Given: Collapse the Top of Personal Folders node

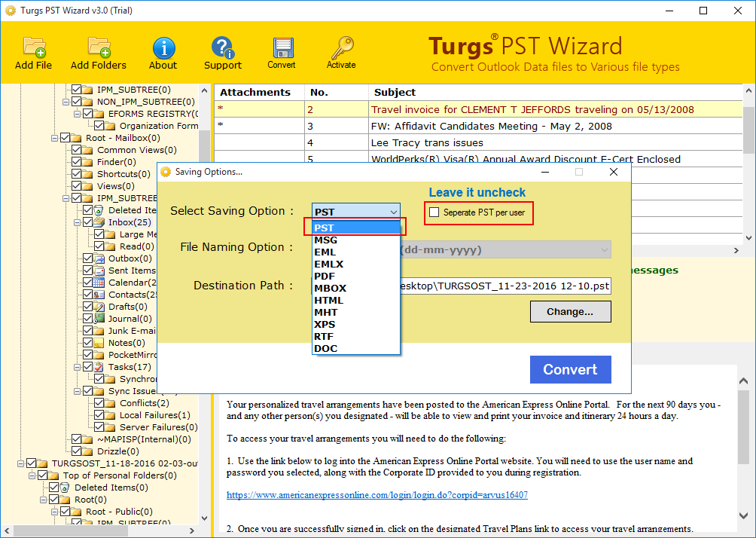Looking at the screenshot, I should click(32, 475).
